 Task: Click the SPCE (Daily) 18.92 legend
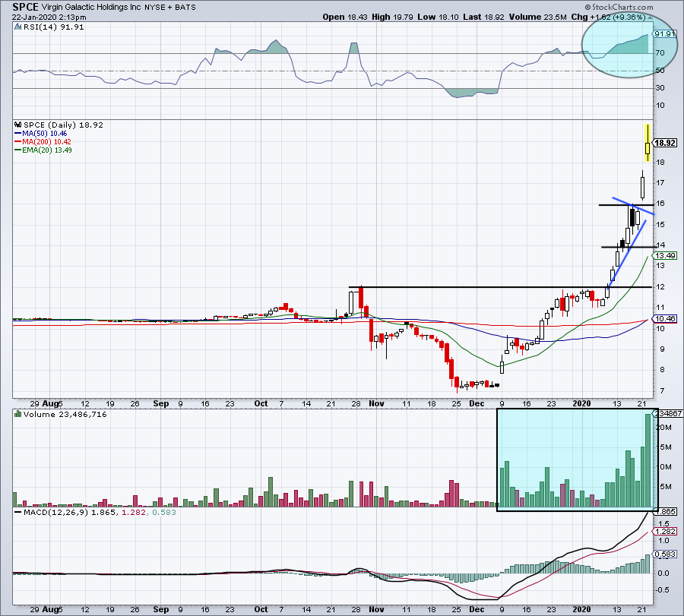tap(63, 125)
